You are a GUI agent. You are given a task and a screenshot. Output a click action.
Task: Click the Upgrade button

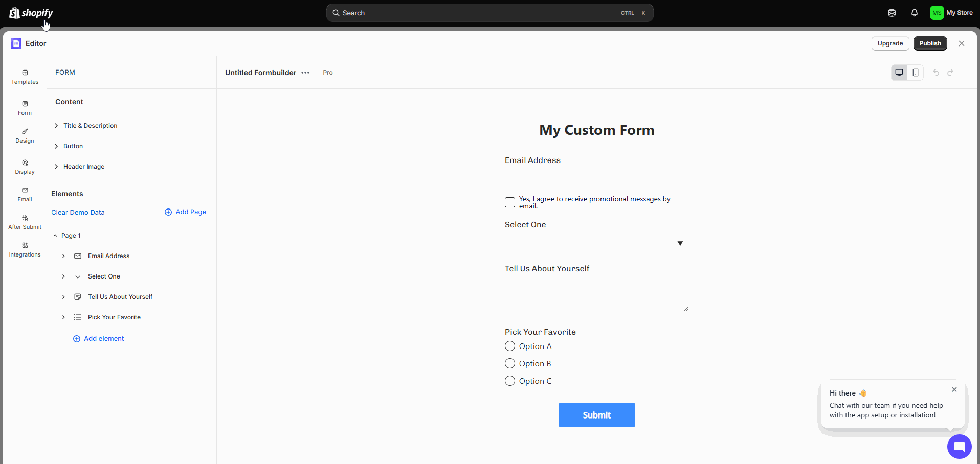click(x=890, y=43)
